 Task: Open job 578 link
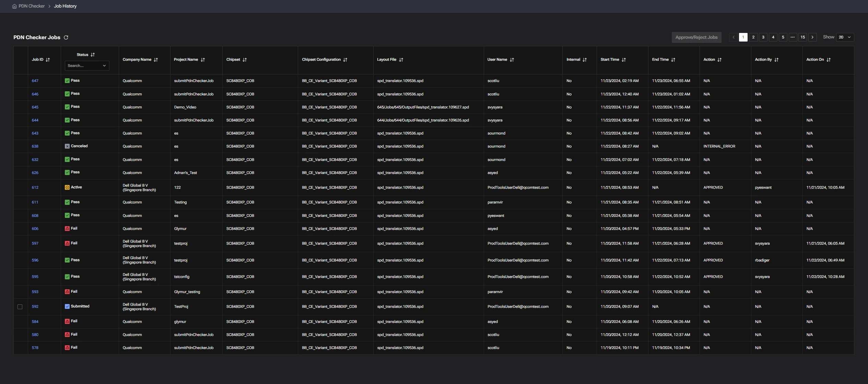35,348
